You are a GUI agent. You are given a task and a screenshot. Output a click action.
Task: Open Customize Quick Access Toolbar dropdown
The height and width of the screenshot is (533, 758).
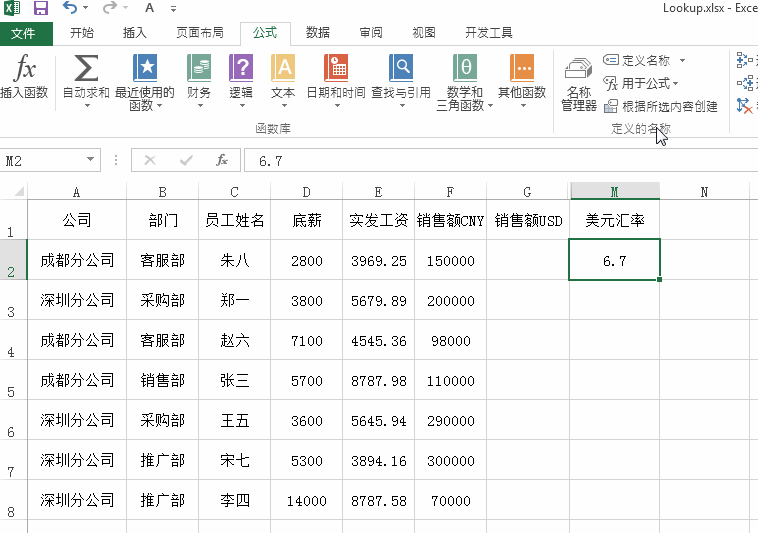pos(173,8)
